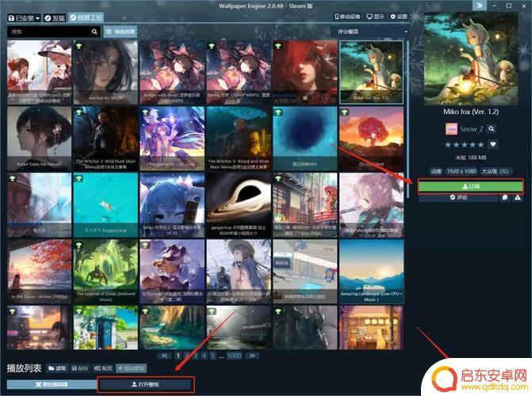Select the In the Snow - Anime wallpaper
This screenshot has width=532, height=396.
coord(40,271)
